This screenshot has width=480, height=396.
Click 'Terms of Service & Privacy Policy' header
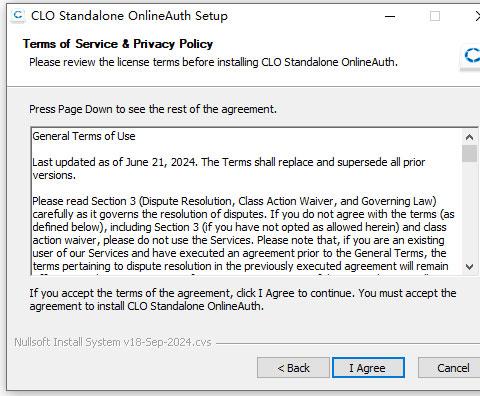(118, 44)
